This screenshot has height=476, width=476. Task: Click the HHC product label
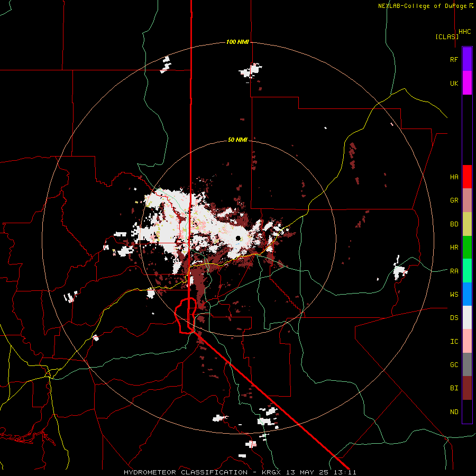point(465,32)
